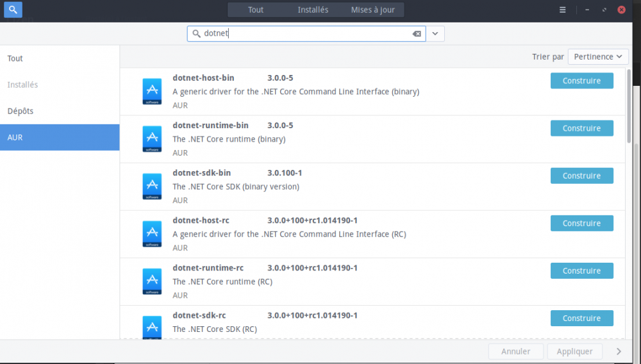Click the Annuler button
The image size is (641, 364).
click(516, 351)
